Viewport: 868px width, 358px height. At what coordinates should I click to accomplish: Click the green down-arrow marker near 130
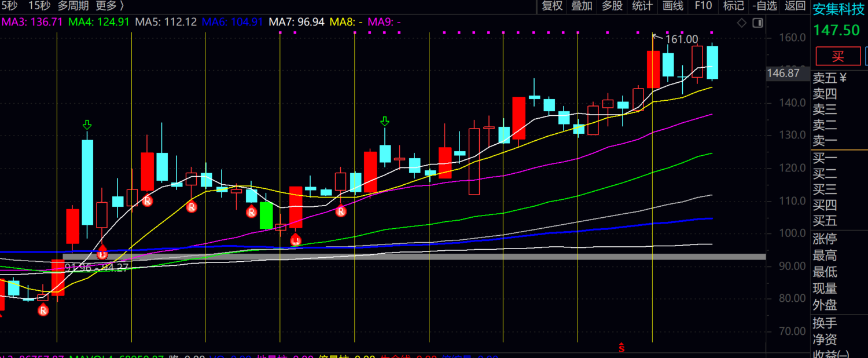point(87,125)
